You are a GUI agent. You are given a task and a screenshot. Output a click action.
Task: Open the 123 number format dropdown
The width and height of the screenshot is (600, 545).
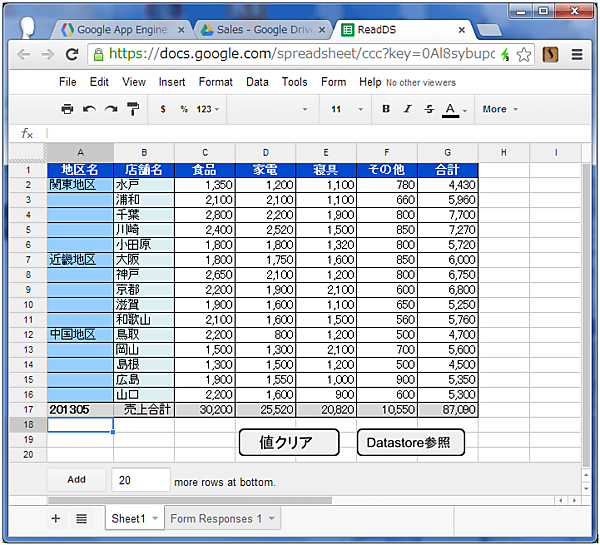pyautogui.click(x=209, y=109)
